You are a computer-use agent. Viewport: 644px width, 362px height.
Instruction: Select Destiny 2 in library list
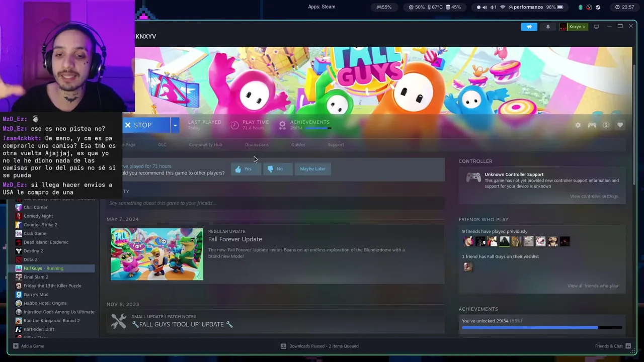click(33, 251)
